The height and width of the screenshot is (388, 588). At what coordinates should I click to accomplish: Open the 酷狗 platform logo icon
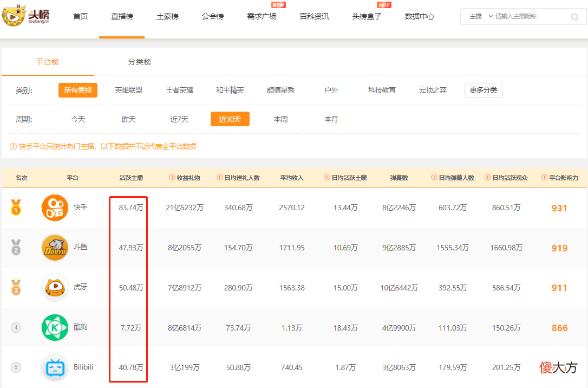55,328
